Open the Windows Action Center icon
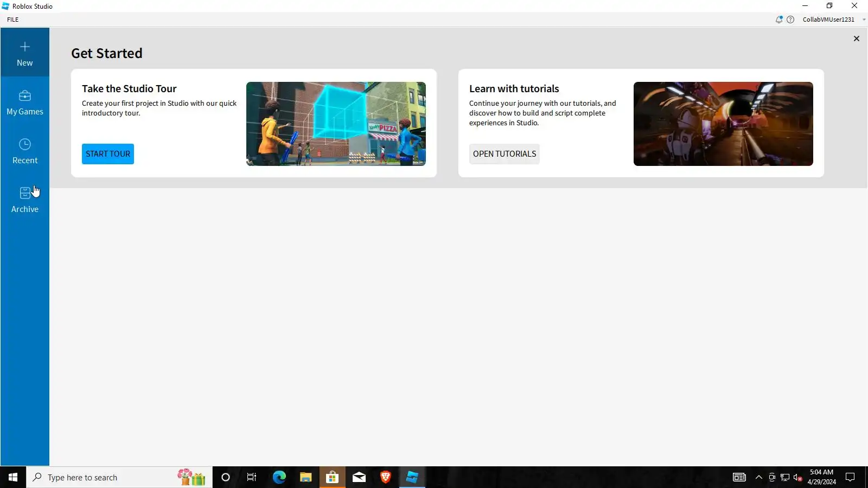The width and height of the screenshot is (868, 488). [850, 477]
